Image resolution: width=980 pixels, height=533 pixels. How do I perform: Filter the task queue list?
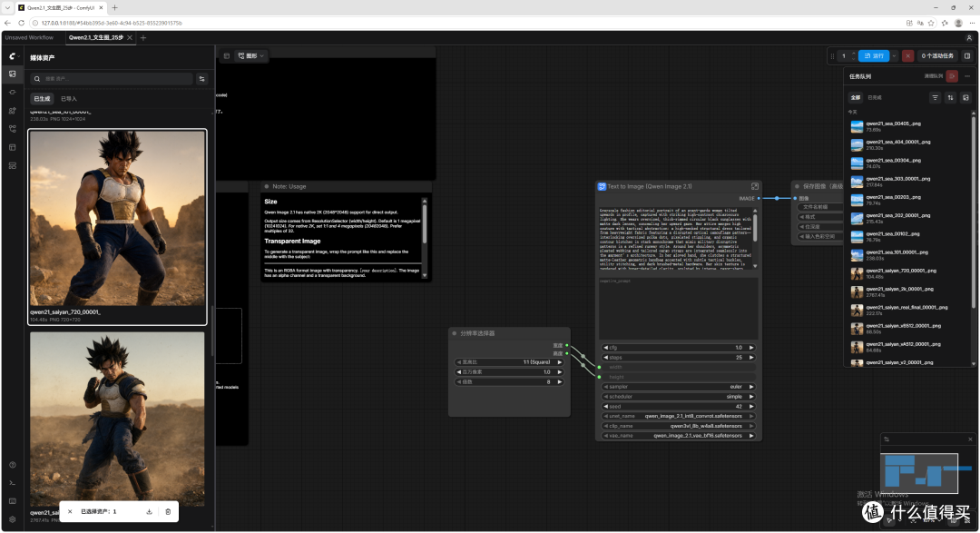935,97
